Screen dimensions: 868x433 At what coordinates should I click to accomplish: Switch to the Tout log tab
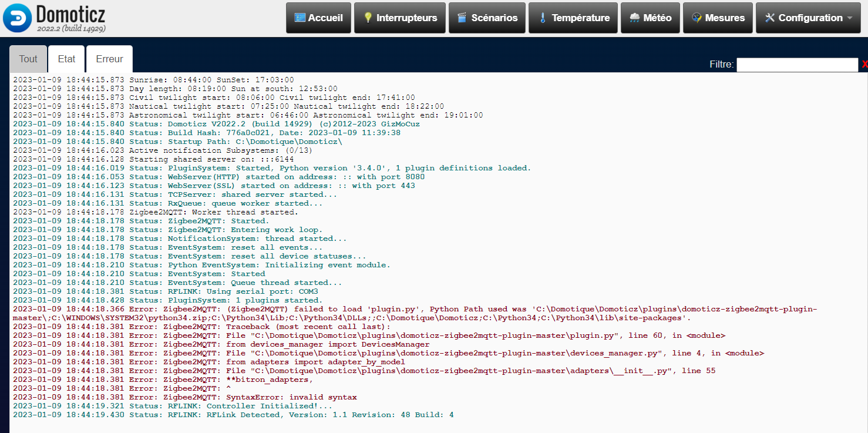point(28,59)
